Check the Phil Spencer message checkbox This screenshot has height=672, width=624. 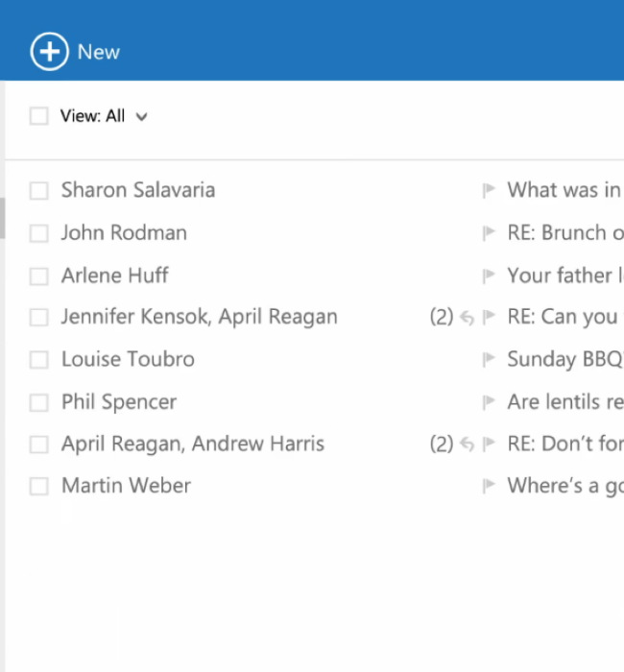(39, 402)
